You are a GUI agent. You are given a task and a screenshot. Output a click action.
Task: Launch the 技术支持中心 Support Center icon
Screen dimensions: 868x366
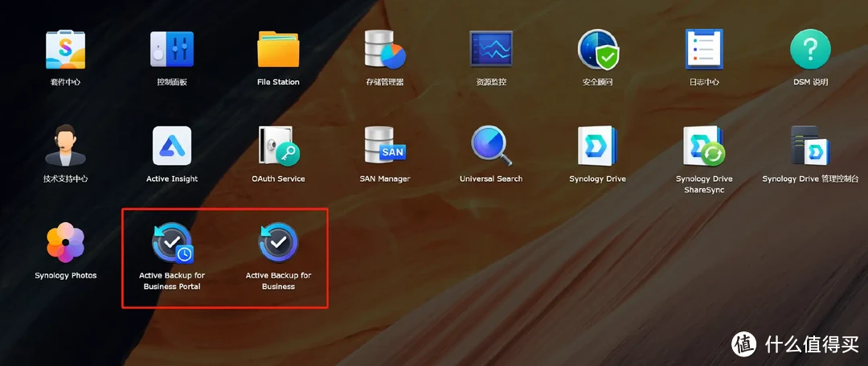65,146
